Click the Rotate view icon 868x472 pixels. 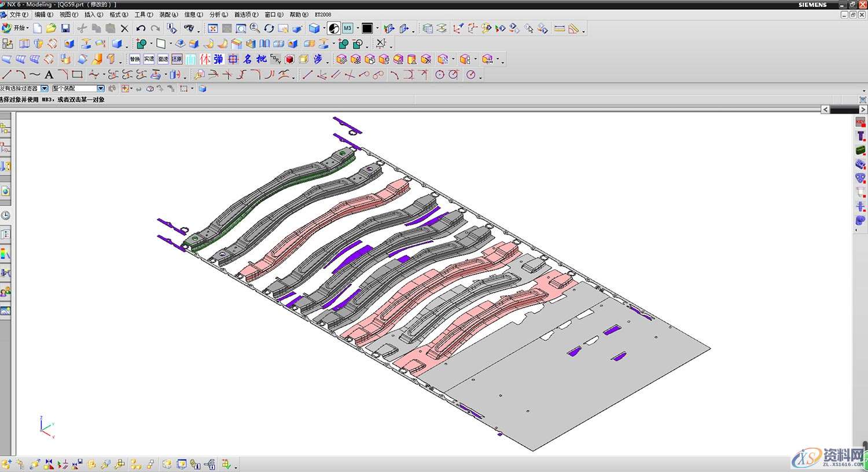point(269,28)
